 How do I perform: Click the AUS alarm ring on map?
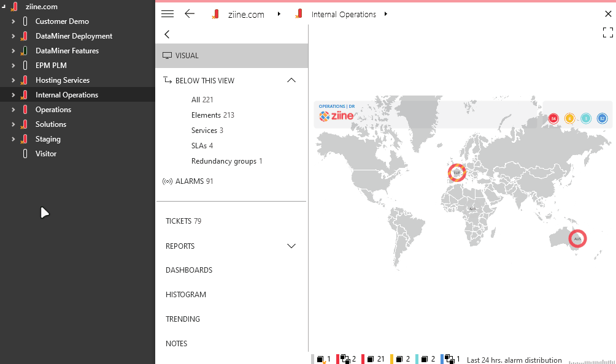click(577, 238)
